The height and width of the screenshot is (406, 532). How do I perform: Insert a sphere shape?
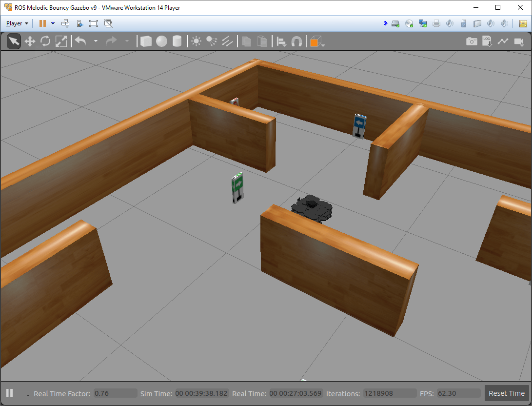point(161,41)
